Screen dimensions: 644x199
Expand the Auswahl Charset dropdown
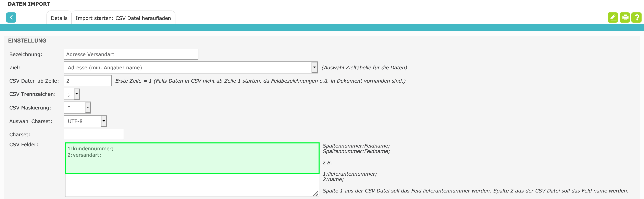(x=104, y=121)
